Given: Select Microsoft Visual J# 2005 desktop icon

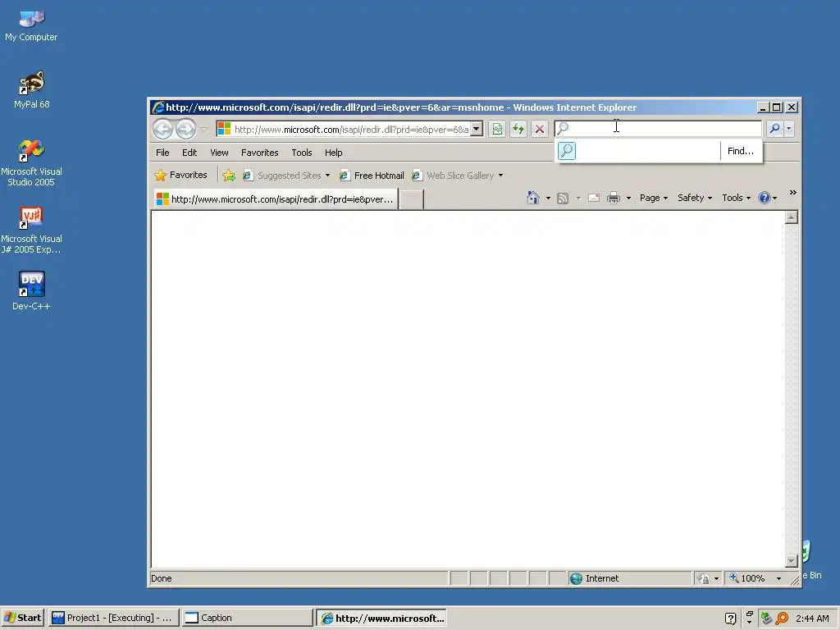Looking at the screenshot, I should point(31,230).
